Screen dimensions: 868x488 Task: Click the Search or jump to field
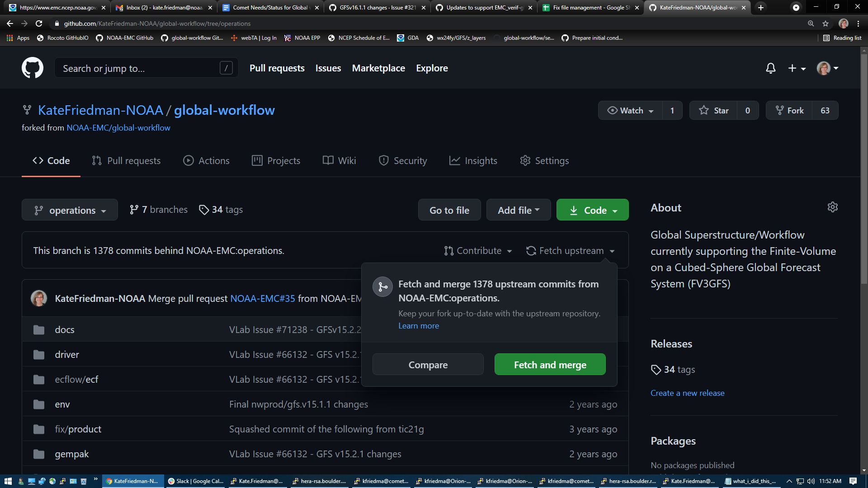[x=146, y=68]
